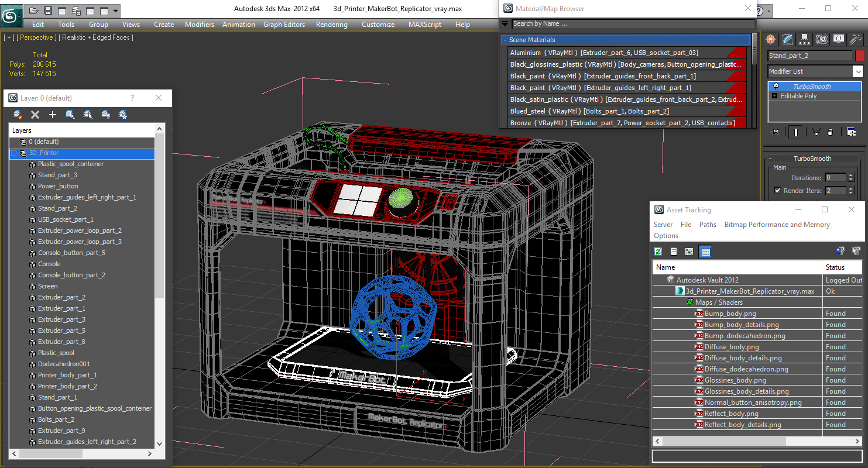Open the Hierarchy command panel tab
The height and width of the screenshot is (468, 868).
click(x=805, y=39)
